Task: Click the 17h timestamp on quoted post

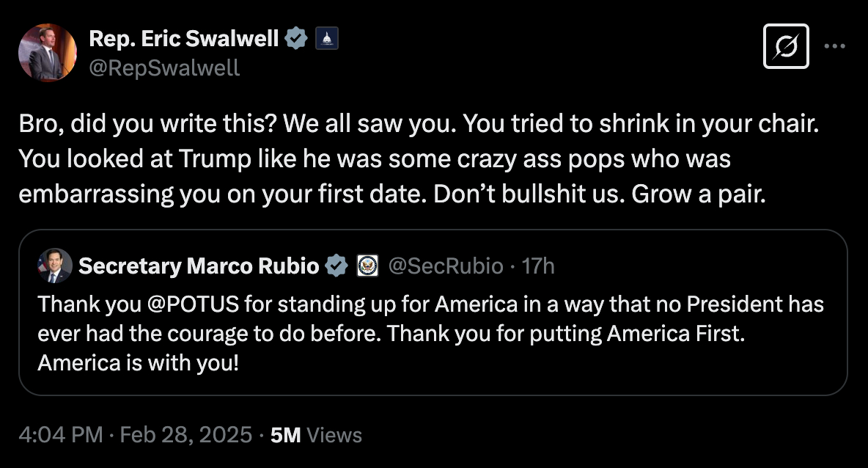Action: (x=537, y=266)
